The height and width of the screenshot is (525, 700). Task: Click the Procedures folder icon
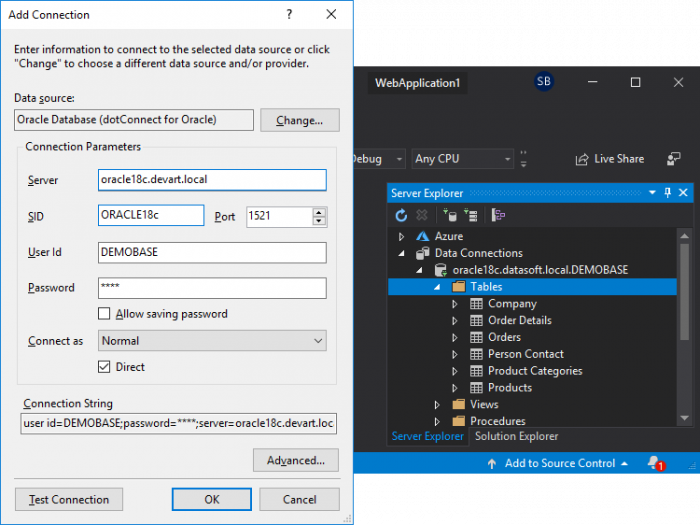click(458, 421)
